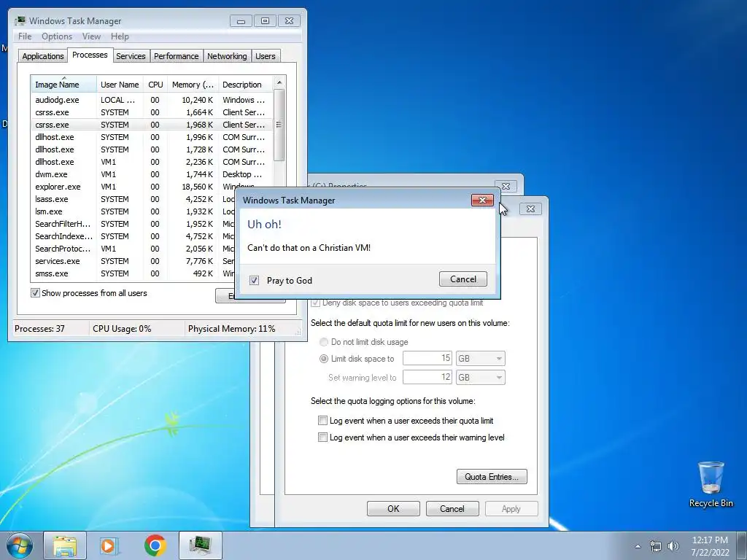The height and width of the screenshot is (560, 747).
Task: Click OK in quota settings window
Action: pyautogui.click(x=393, y=508)
